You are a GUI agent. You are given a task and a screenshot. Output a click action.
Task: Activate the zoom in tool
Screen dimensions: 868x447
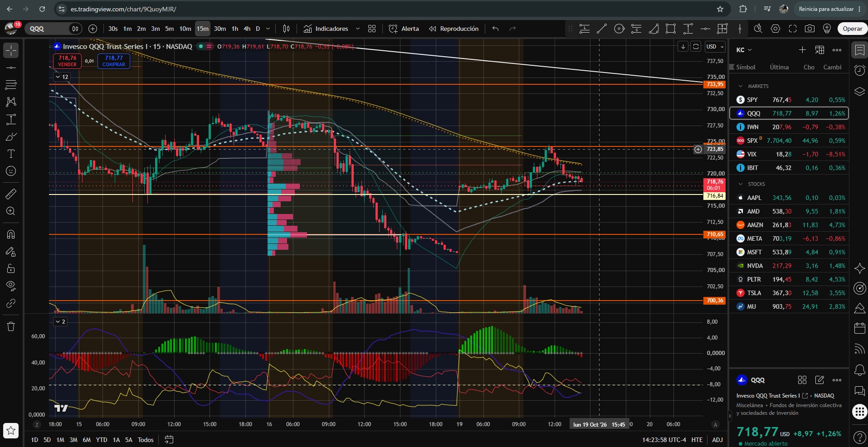point(11,211)
